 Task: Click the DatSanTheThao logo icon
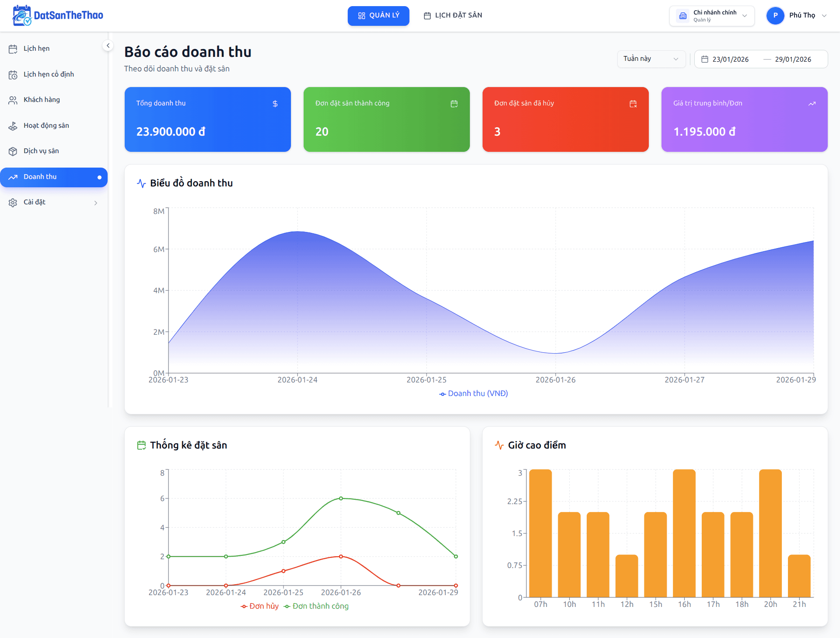click(x=22, y=15)
